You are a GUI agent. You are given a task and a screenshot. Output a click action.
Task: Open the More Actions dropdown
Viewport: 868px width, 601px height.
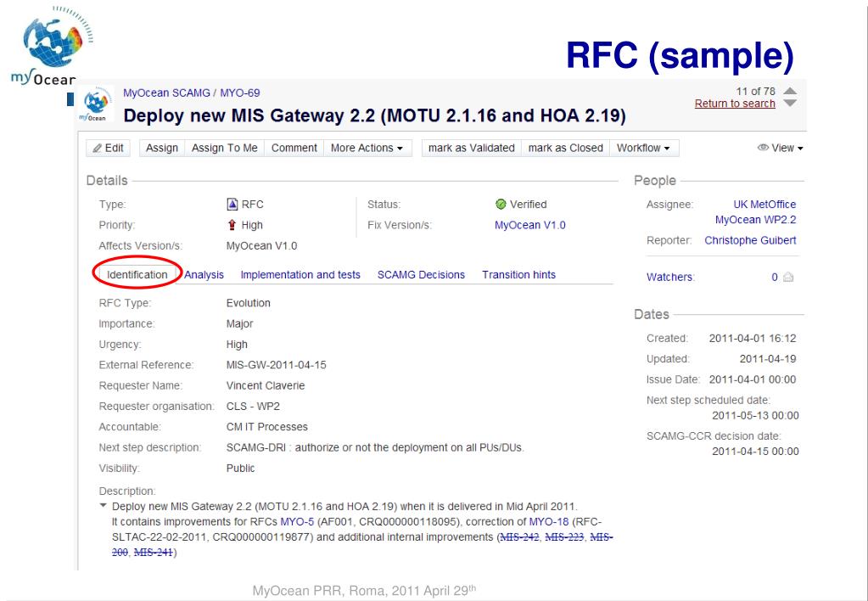click(367, 148)
